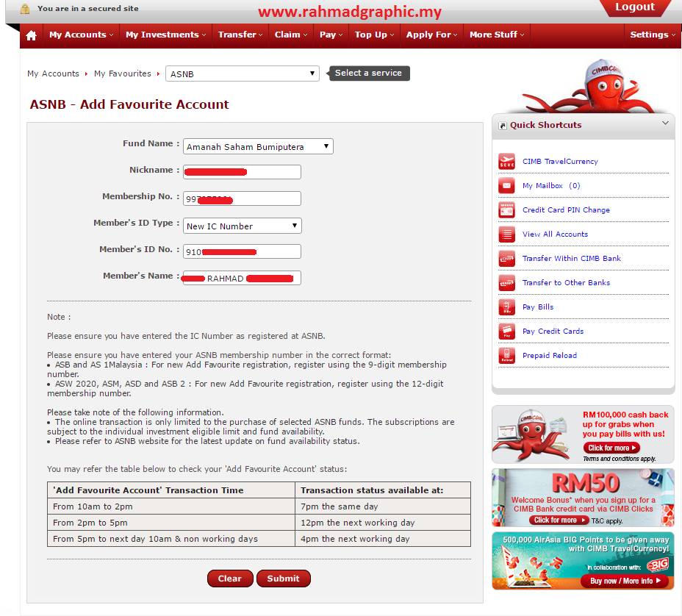
Task: Click 'Click for more' on RM50 bonus banner
Action: pyautogui.click(x=559, y=520)
